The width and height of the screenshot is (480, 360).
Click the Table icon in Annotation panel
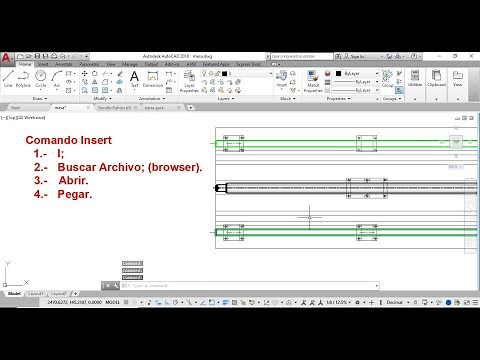tap(169, 90)
